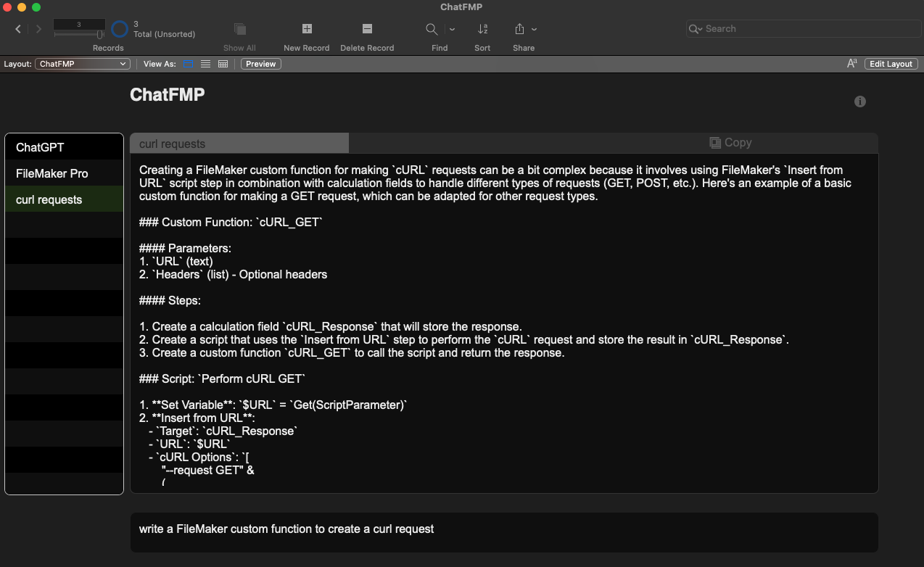
Task: Click the New Record icon
Action: click(x=307, y=29)
